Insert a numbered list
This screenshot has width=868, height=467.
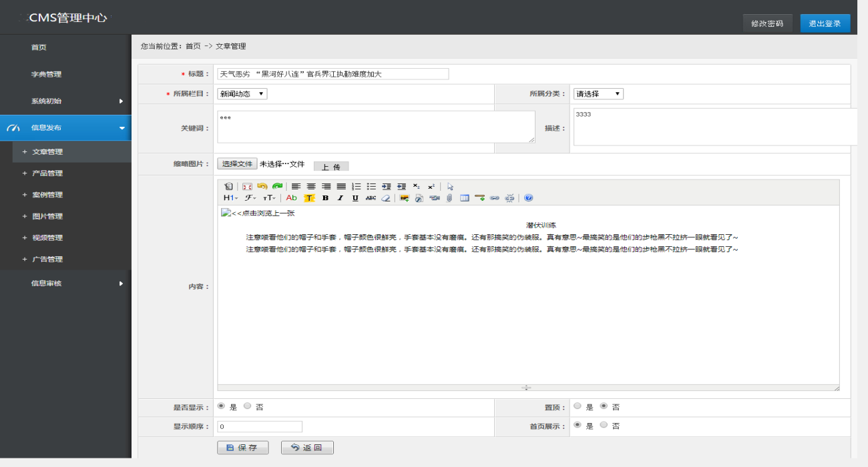click(x=356, y=186)
